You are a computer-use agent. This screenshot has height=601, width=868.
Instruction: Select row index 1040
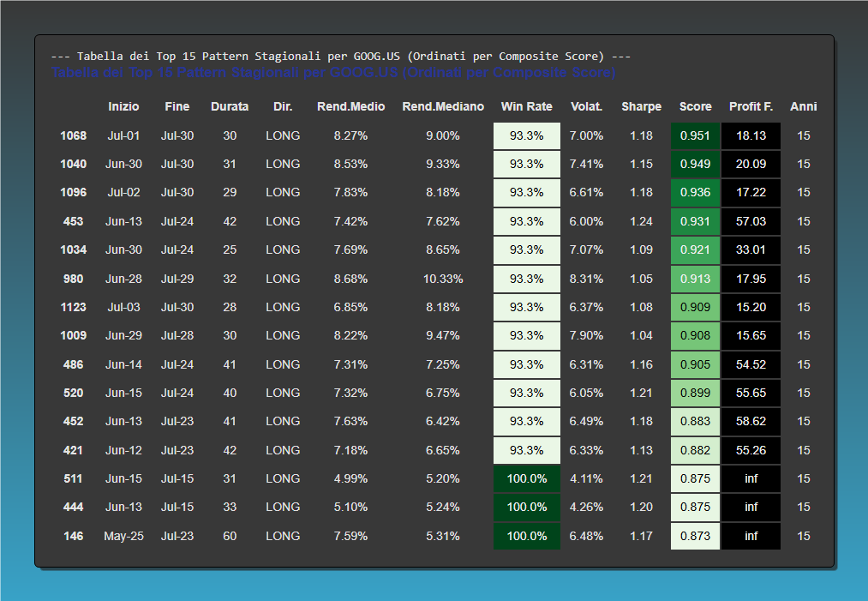pyautogui.click(x=73, y=164)
